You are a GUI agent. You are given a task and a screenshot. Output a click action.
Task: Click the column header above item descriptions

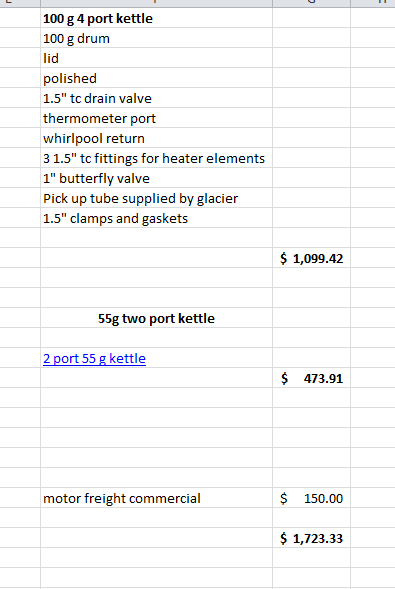[156, 3]
